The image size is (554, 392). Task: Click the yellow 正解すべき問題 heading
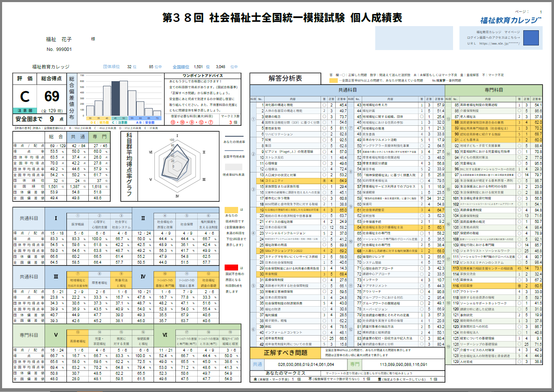pos(286,353)
